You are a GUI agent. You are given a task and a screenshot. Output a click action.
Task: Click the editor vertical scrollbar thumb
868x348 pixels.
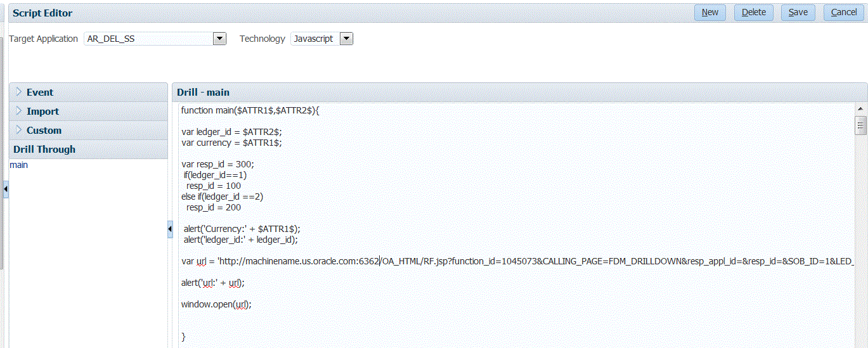860,126
